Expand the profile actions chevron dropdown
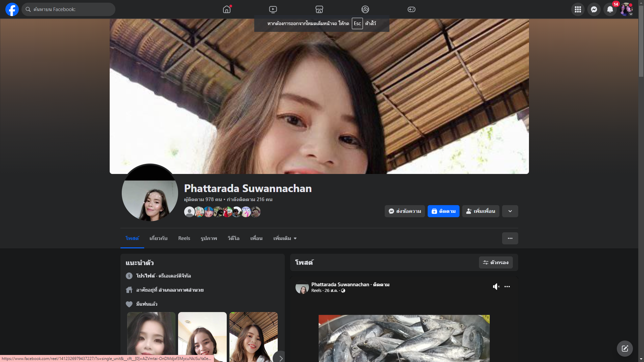 click(x=510, y=211)
